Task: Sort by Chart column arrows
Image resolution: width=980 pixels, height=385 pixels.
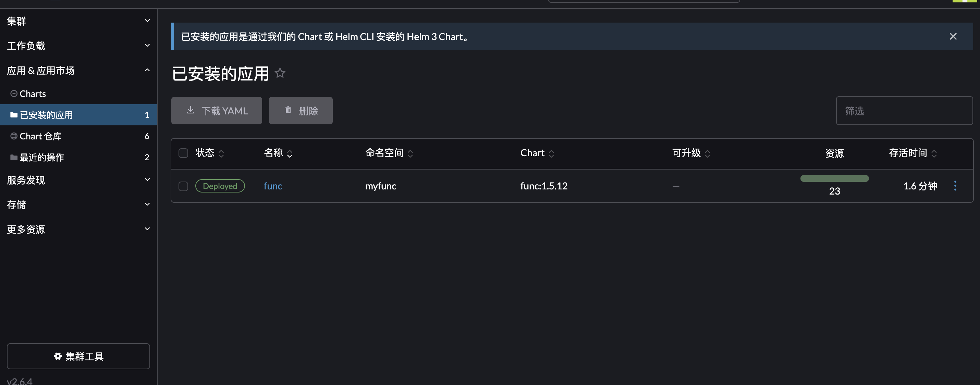Action: click(551, 153)
